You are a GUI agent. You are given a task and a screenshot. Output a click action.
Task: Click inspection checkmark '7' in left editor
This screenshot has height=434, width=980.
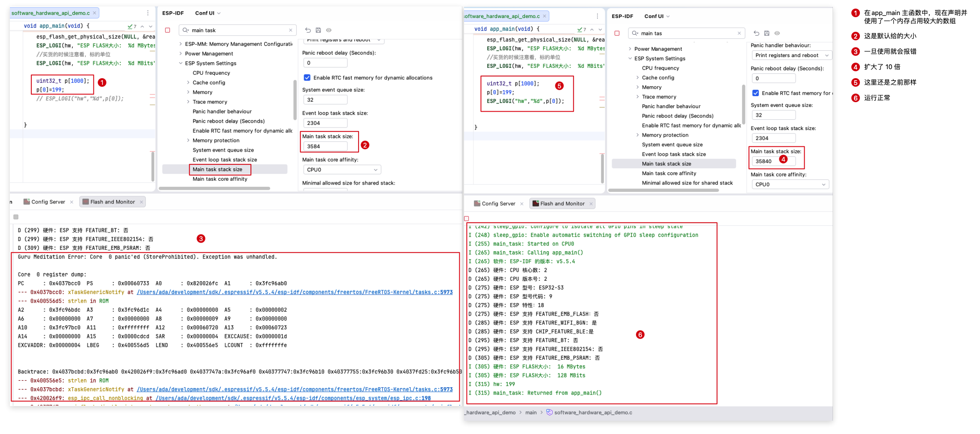pyautogui.click(x=132, y=26)
